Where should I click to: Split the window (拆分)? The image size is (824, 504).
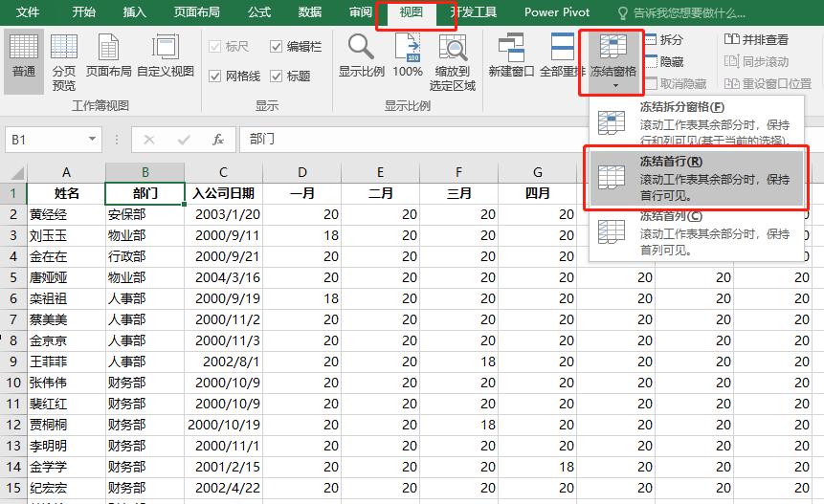[664, 39]
